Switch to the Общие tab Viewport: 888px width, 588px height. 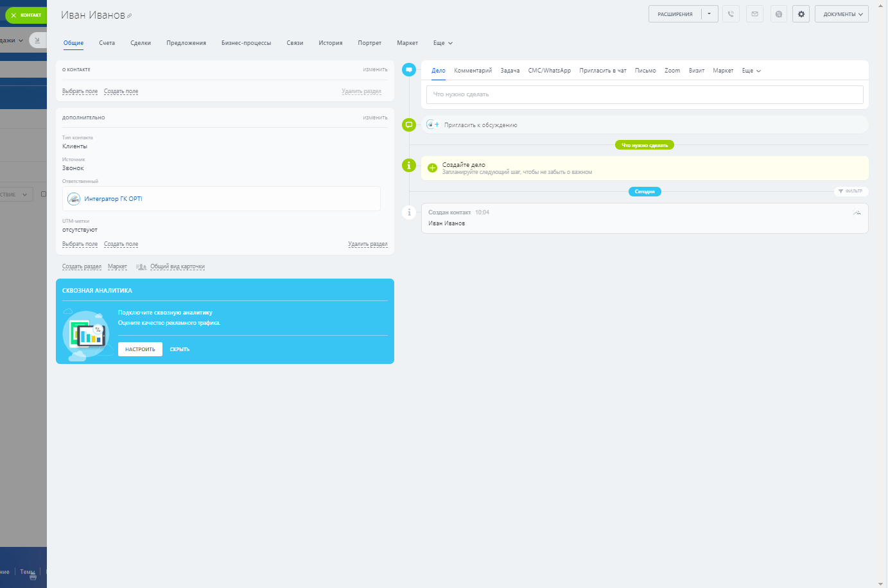coord(73,43)
